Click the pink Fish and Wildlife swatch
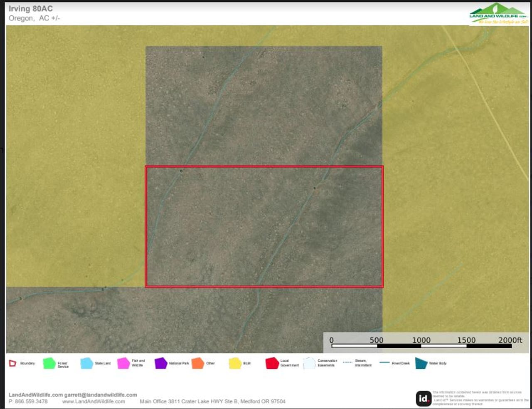 (x=123, y=363)
